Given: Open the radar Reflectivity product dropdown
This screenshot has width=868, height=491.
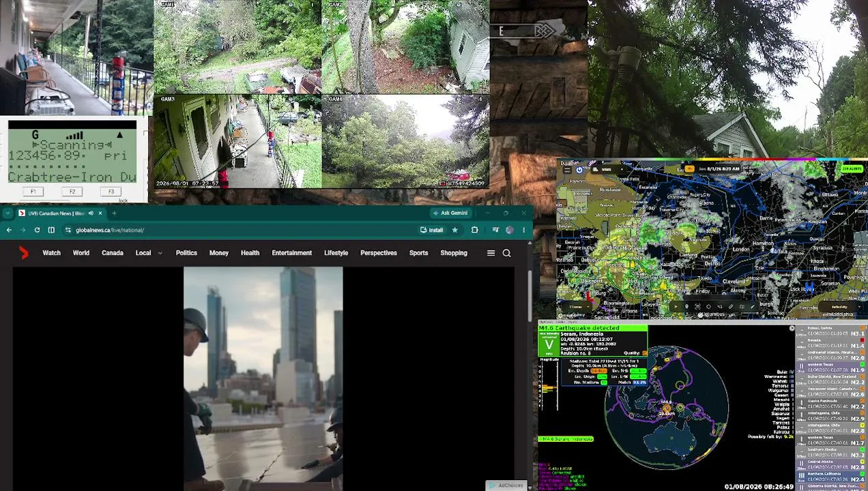Looking at the screenshot, I should coord(841,307).
